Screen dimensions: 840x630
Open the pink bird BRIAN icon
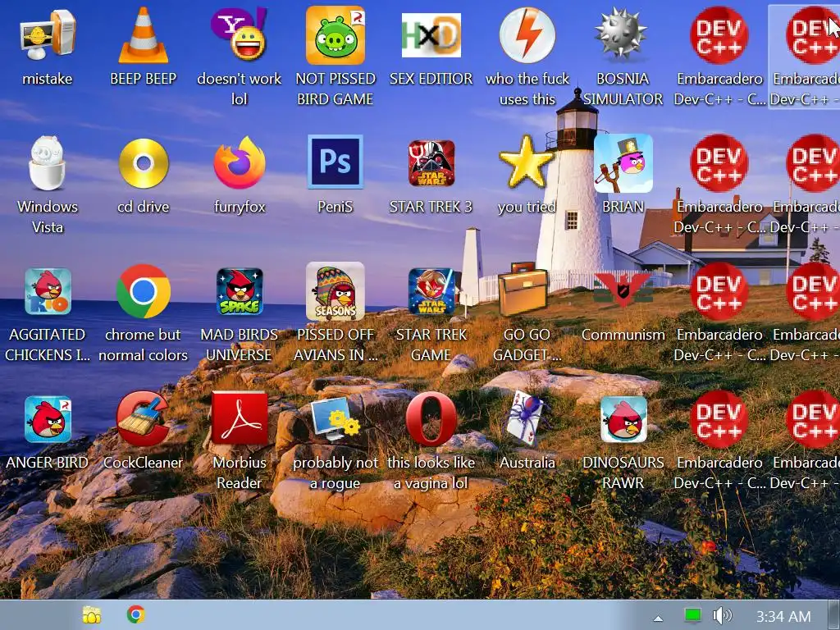[x=623, y=163]
